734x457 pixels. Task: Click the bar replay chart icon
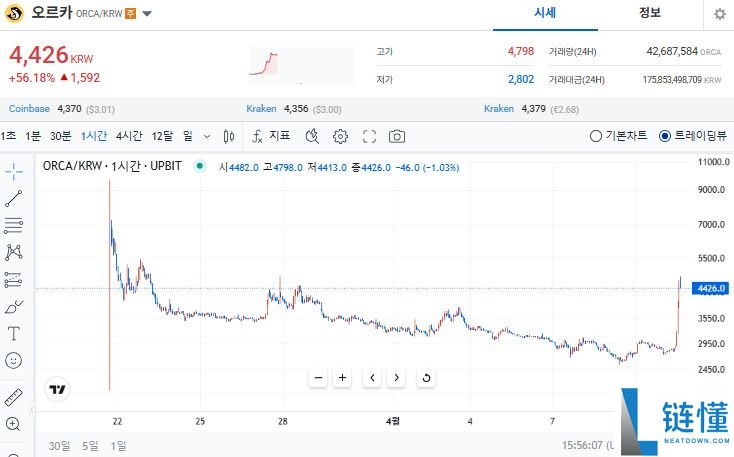pyautogui.click(x=312, y=136)
